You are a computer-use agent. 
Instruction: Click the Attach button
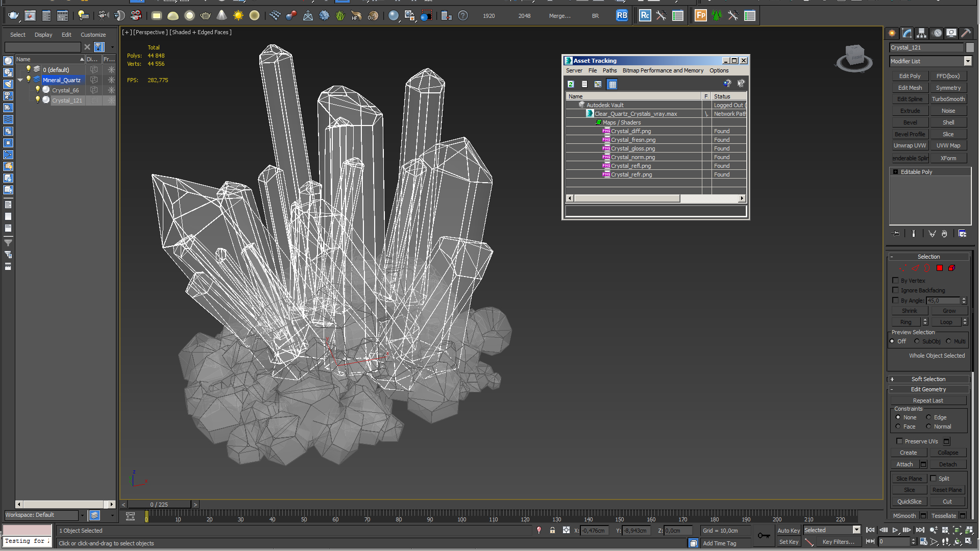904,464
